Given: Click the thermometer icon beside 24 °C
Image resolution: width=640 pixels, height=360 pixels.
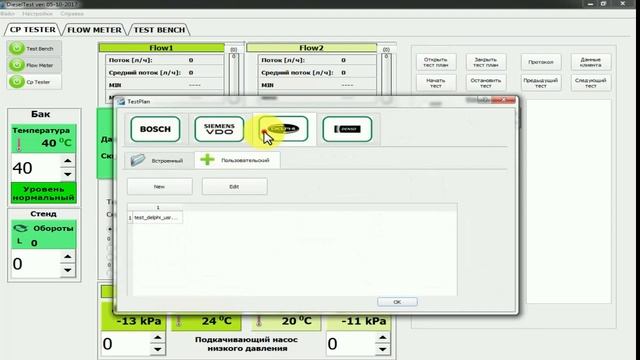Looking at the screenshot, I should 178,321.
